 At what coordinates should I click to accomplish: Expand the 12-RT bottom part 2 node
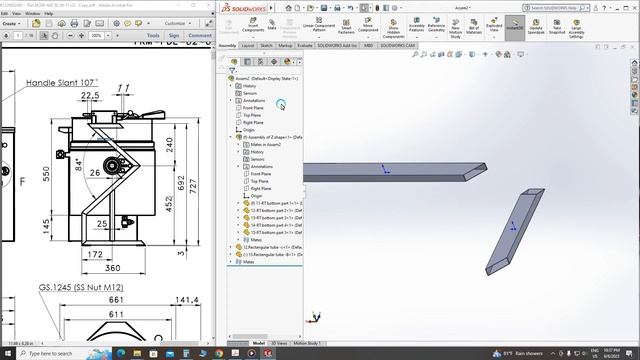click(239, 211)
